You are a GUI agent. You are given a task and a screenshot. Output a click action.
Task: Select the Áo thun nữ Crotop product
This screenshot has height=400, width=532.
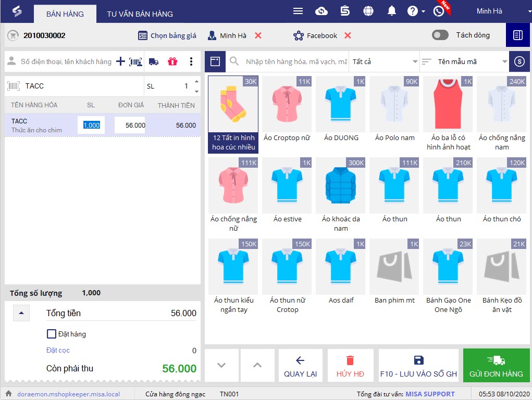287,277
